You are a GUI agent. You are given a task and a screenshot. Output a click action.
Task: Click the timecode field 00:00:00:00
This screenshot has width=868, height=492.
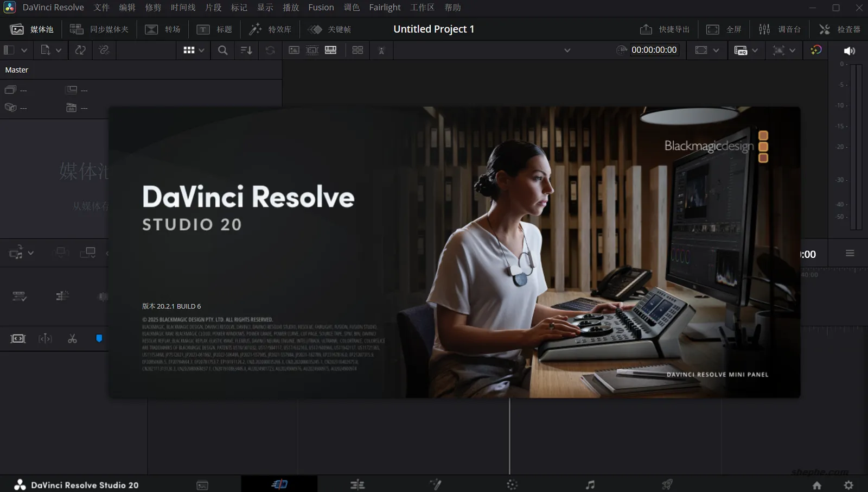point(654,50)
